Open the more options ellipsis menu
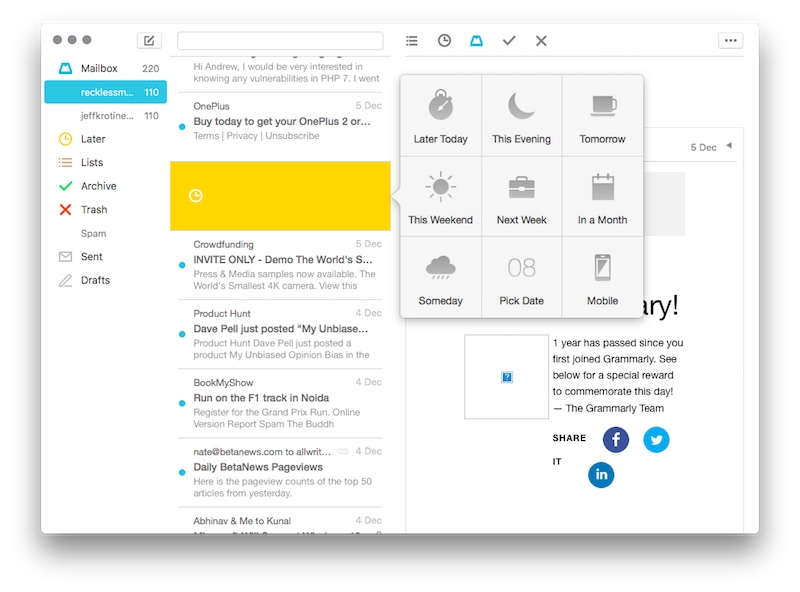Image resolution: width=800 pixels, height=592 pixels. [x=730, y=40]
